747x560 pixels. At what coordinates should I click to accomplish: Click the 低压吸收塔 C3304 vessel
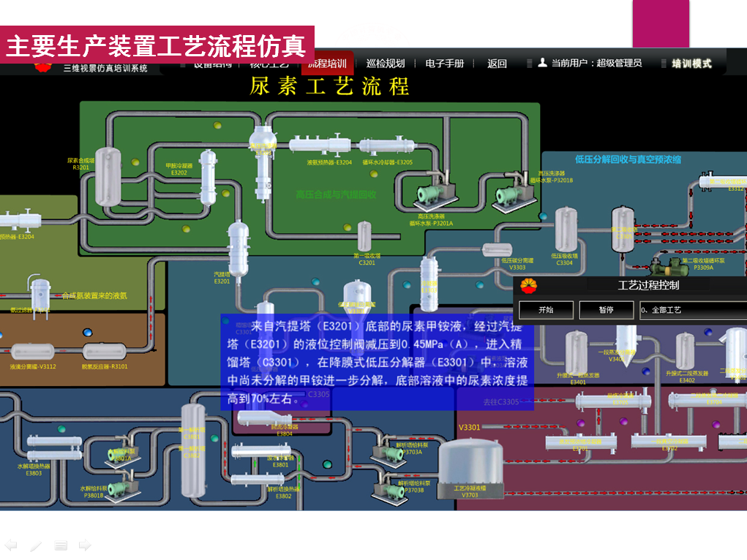point(566,230)
